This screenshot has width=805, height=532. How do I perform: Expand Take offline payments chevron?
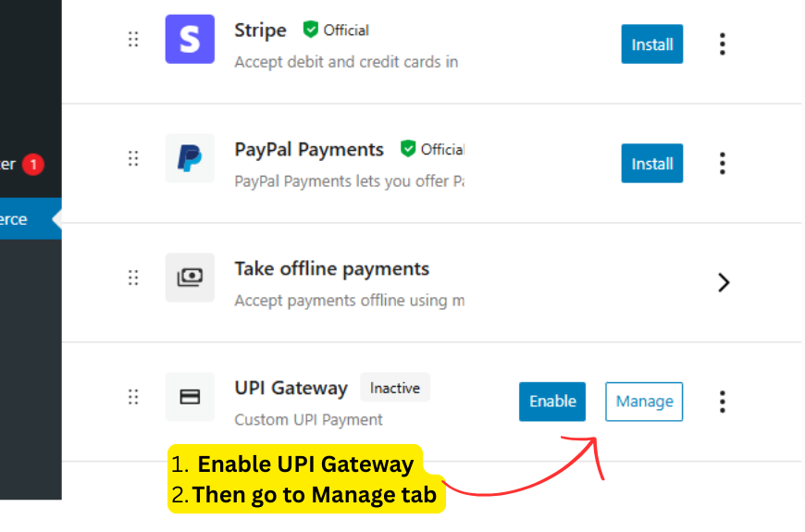tap(724, 282)
